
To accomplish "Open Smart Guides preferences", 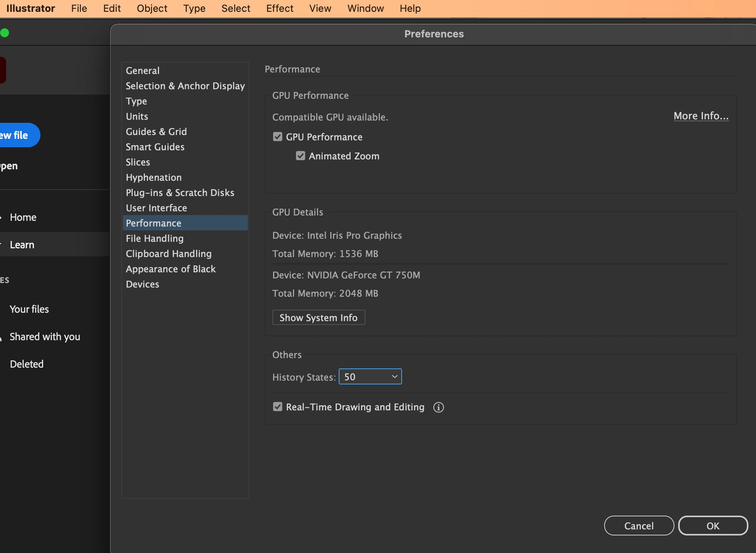I will (155, 147).
